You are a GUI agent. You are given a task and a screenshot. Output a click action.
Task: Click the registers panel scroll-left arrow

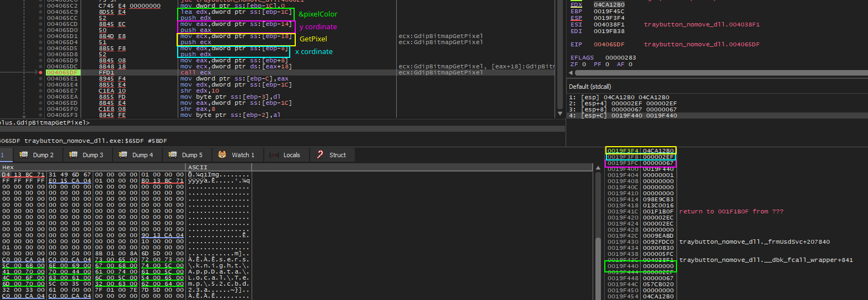pyautogui.click(x=572, y=72)
